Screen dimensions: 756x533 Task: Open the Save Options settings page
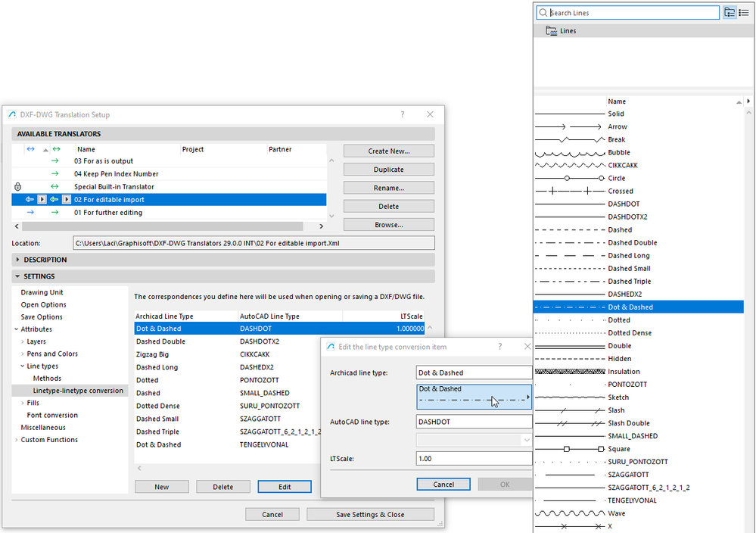pyautogui.click(x=42, y=317)
